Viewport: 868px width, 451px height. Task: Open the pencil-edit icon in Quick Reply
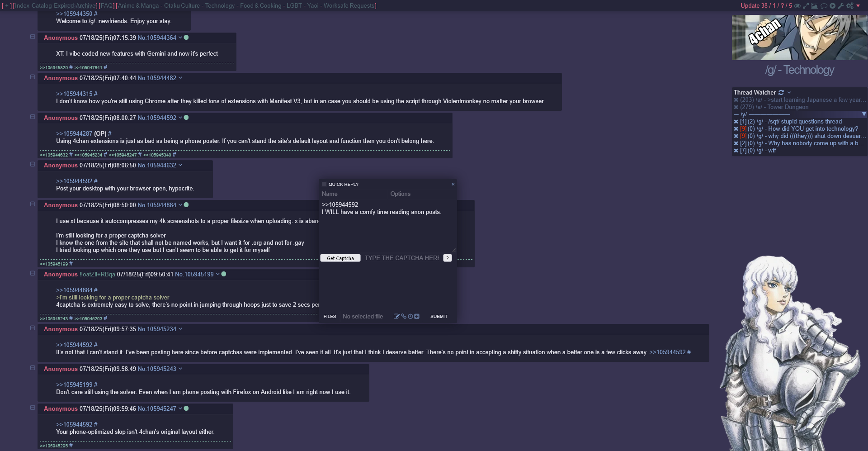point(396,317)
